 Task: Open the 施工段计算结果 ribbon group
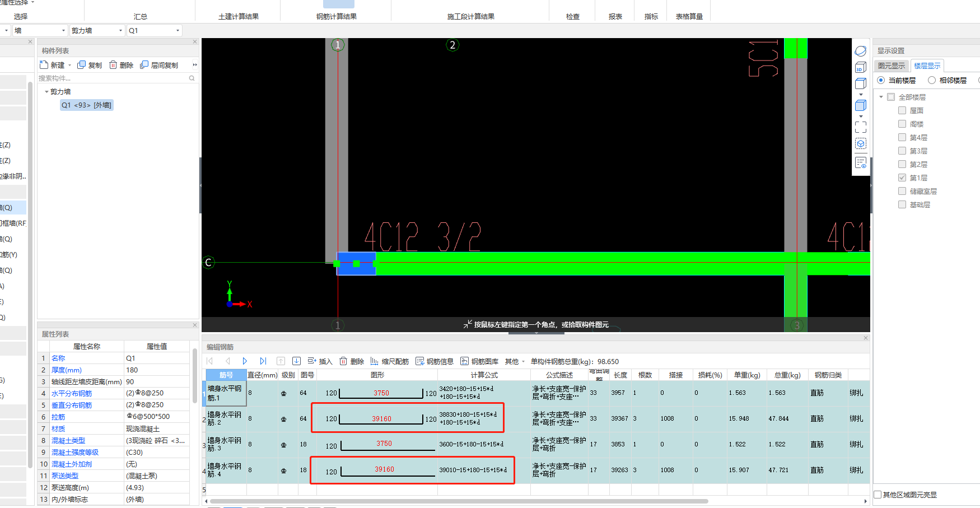tap(471, 16)
